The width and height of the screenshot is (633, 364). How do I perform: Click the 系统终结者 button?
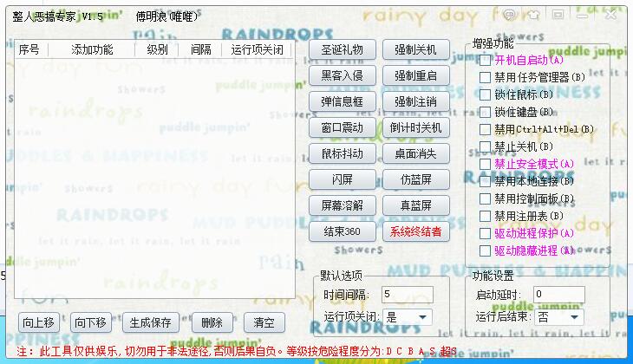415,231
